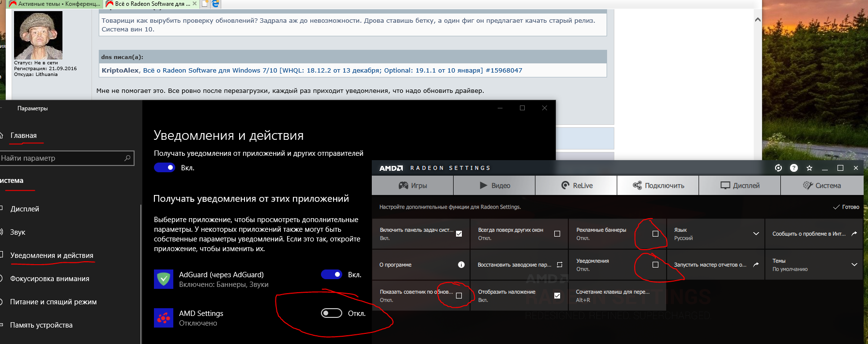Open Дисплей in Параметры sidebar
868x344 pixels.
click(x=25, y=209)
